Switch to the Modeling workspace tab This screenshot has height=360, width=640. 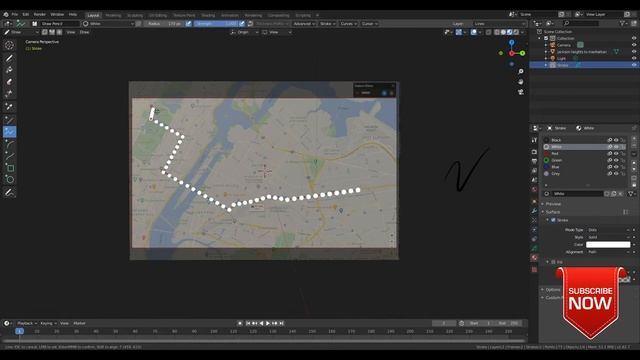point(113,15)
